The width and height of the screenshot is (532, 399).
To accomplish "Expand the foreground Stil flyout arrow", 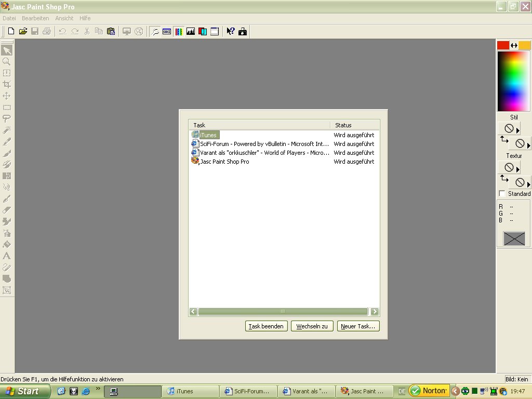I will pos(518,130).
